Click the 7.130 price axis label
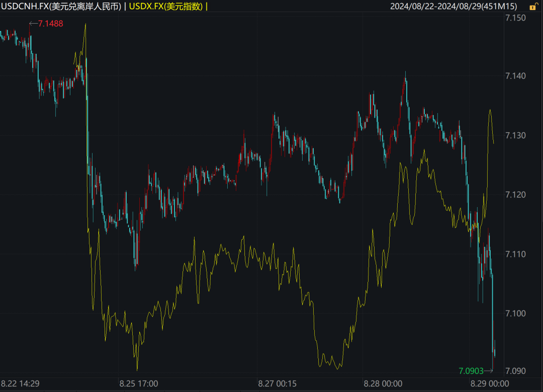 (x=515, y=136)
